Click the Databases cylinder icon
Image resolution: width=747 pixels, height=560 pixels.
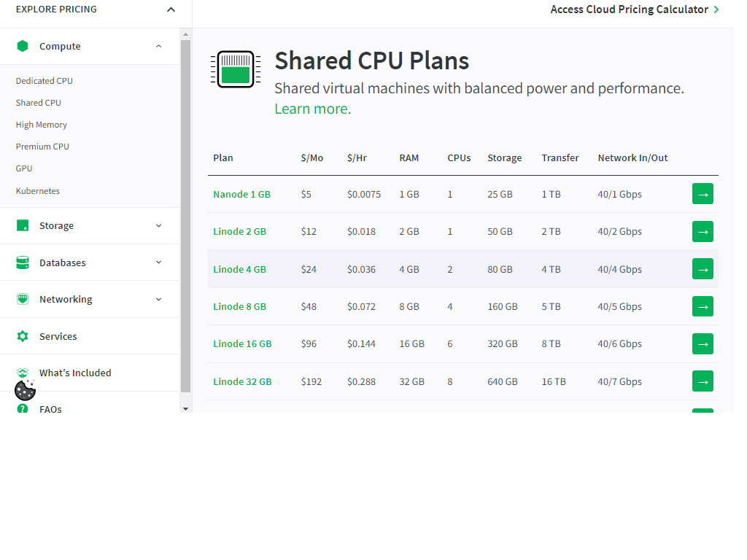(23, 262)
